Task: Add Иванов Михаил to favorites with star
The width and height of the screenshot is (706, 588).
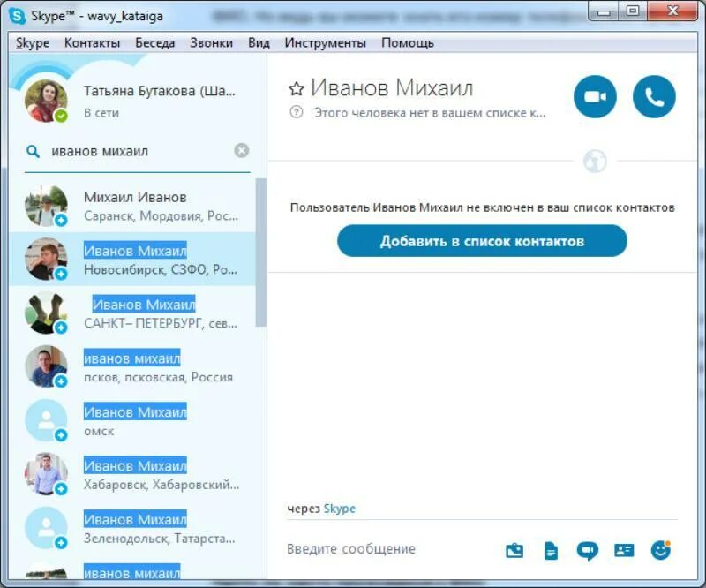Action: [x=297, y=89]
